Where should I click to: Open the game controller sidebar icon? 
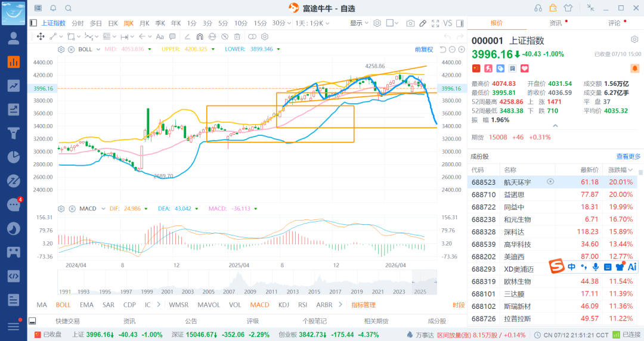pyautogui.click(x=14, y=252)
